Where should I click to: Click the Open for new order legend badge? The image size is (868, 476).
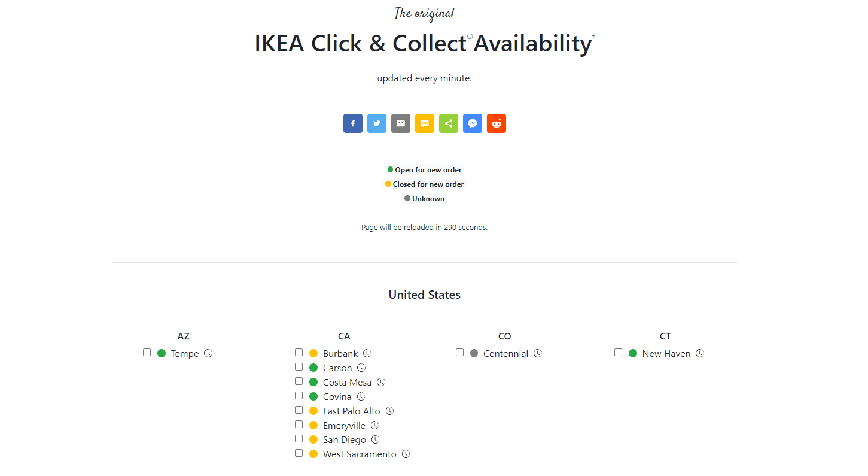tap(425, 170)
